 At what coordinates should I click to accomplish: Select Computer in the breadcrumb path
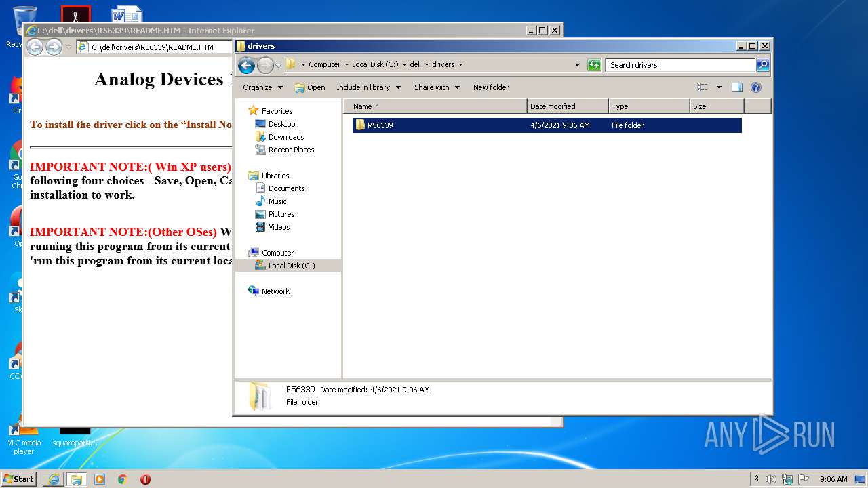[x=324, y=65]
